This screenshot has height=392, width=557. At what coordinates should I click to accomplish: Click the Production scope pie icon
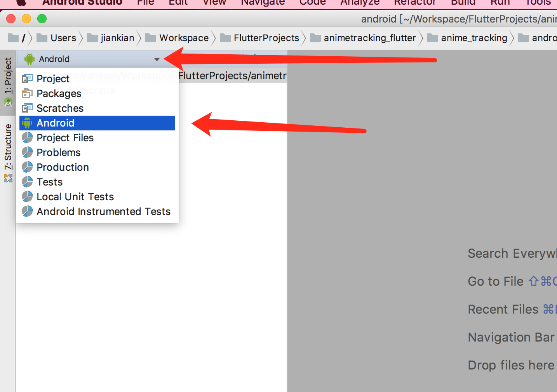(x=27, y=167)
